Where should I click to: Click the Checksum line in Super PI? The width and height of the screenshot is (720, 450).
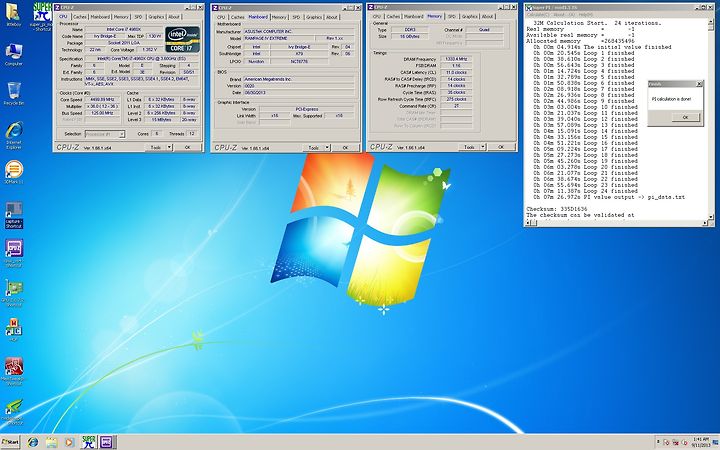point(557,209)
